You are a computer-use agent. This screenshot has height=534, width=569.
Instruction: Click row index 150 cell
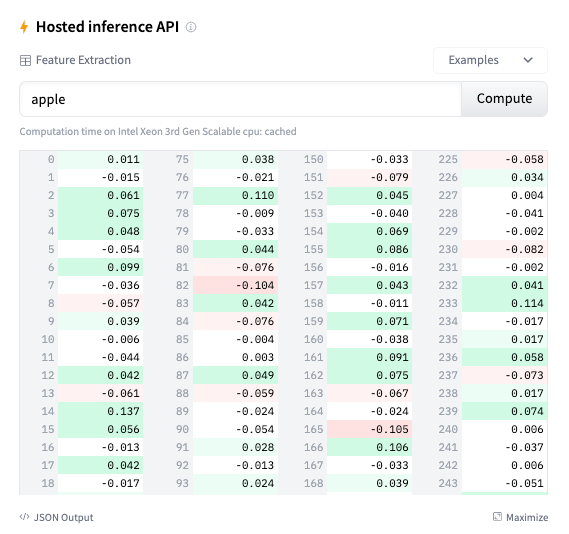point(313,159)
